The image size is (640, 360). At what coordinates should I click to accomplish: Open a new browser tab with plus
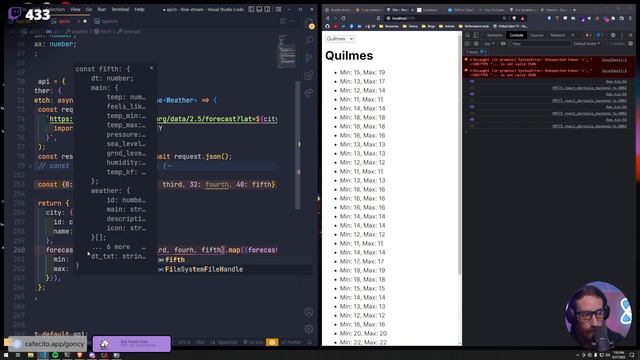(x=574, y=9)
